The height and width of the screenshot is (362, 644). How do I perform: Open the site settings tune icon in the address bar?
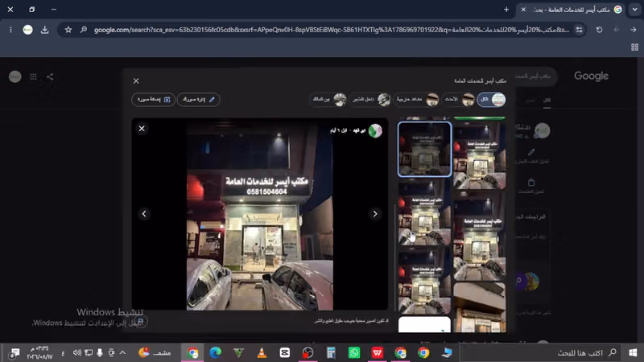click(x=579, y=30)
